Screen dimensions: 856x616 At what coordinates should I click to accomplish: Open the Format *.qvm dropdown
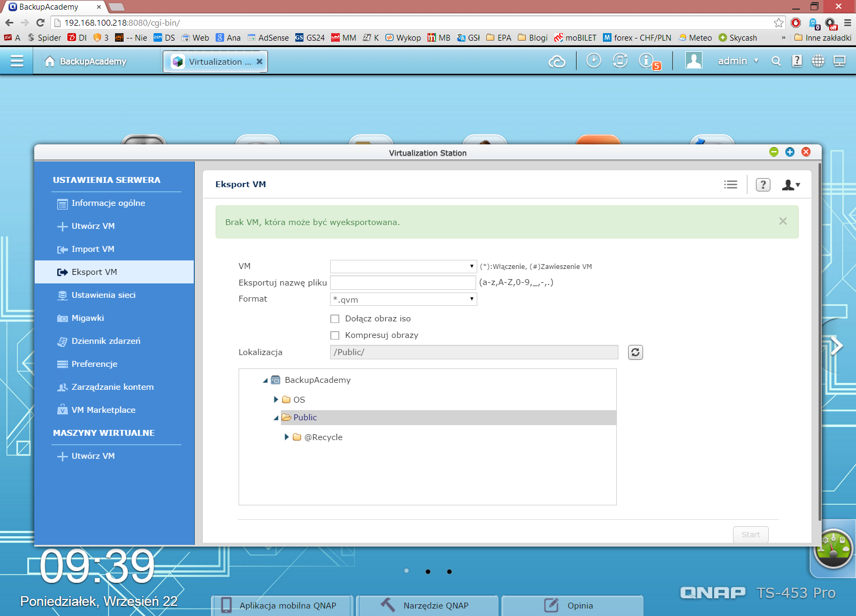403,299
